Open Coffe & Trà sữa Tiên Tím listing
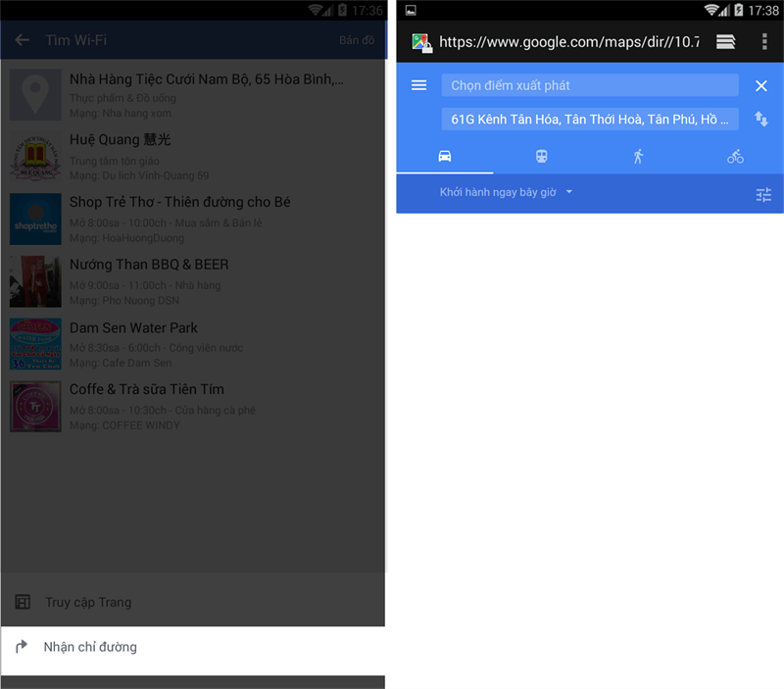Image resolution: width=784 pixels, height=689 pixels. click(x=193, y=407)
